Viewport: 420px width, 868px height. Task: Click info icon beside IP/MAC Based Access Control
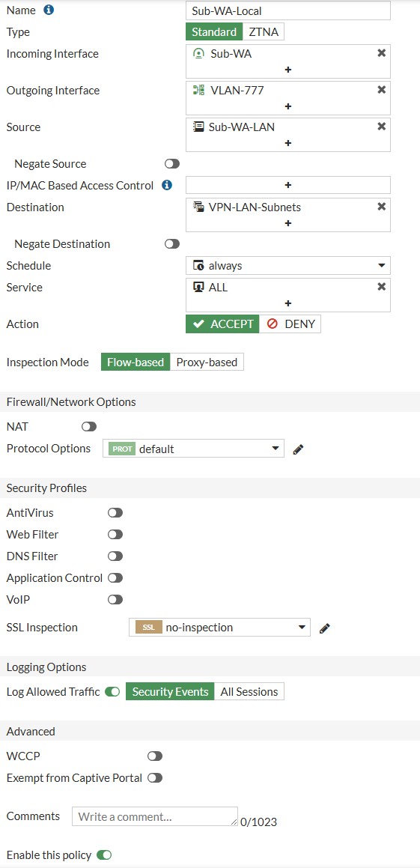pos(166,185)
